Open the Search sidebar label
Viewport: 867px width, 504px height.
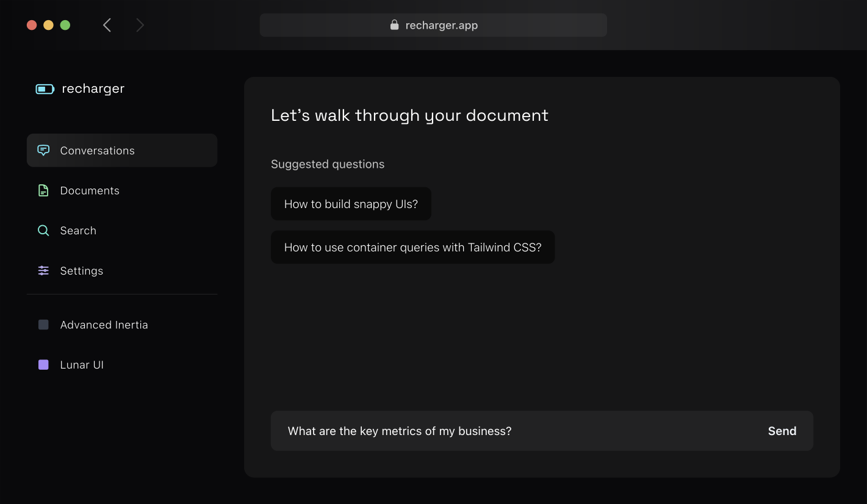(x=78, y=231)
